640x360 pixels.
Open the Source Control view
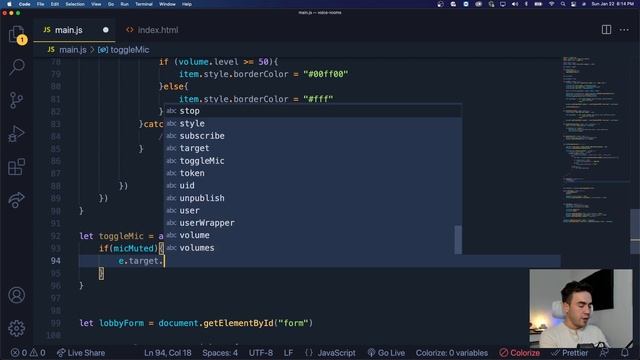17,100
